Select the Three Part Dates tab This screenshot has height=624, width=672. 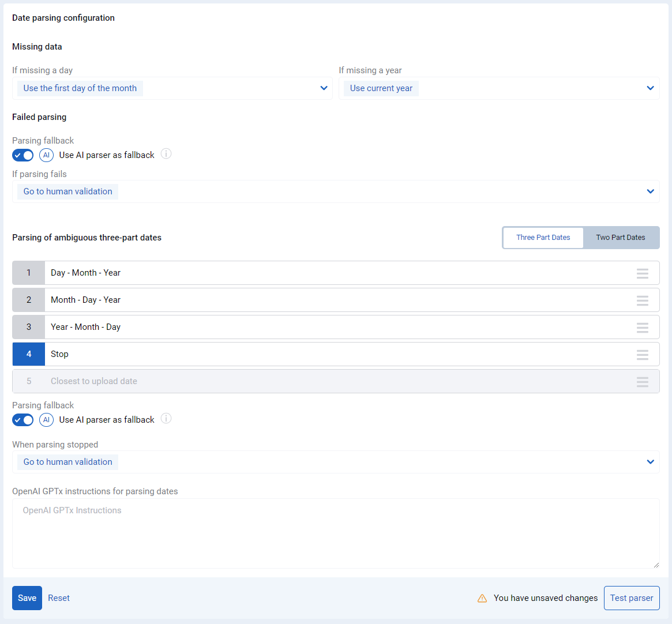[543, 238]
